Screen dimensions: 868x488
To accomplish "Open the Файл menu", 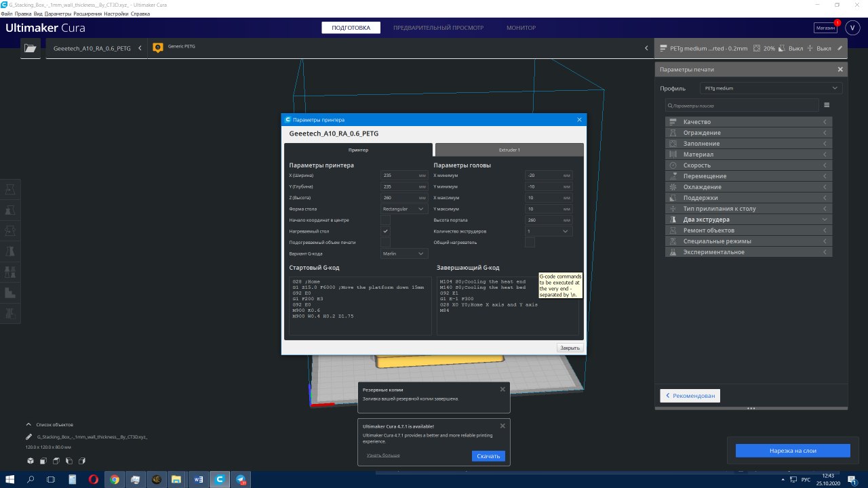I will (7, 14).
